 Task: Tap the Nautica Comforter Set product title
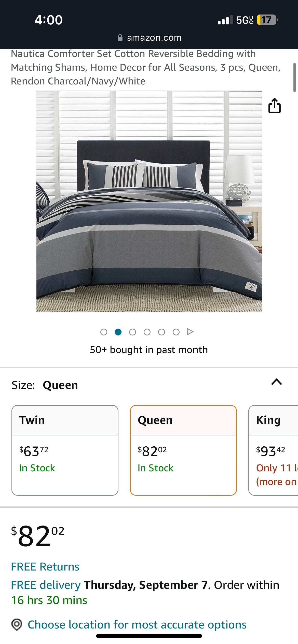[145, 67]
